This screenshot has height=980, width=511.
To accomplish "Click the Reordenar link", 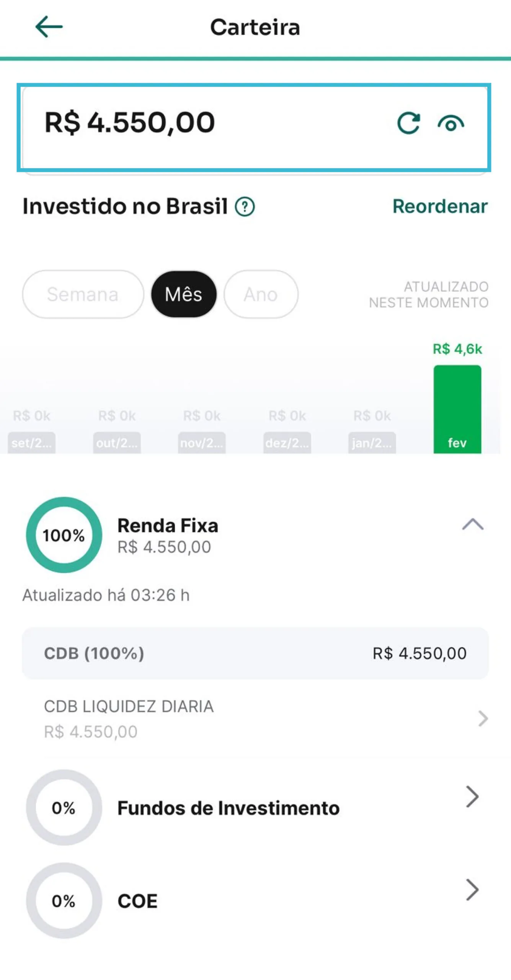I will (440, 206).
